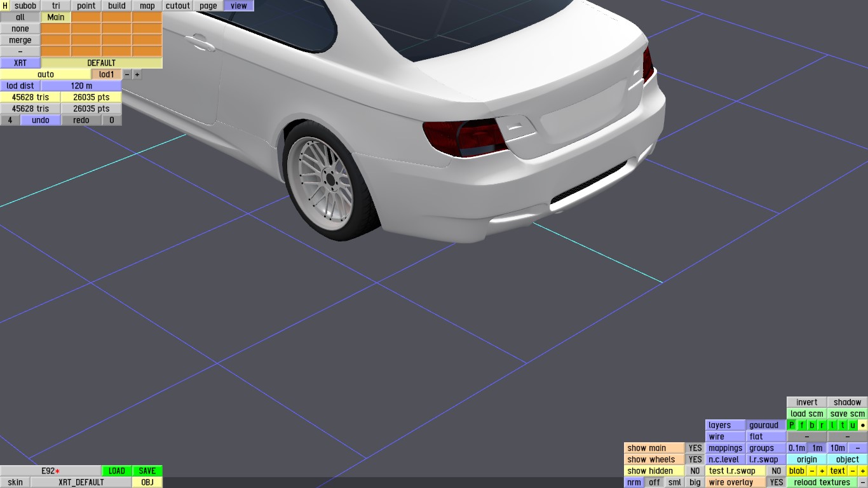The width and height of the screenshot is (868, 488).
Task: Switch to wire display mode
Action: click(x=726, y=437)
